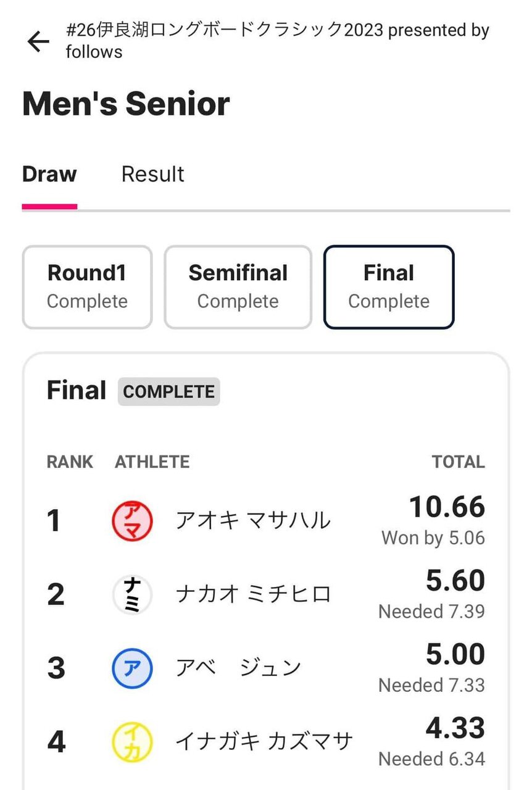
Task: Tap the 5.00 total score
Action: tap(455, 654)
